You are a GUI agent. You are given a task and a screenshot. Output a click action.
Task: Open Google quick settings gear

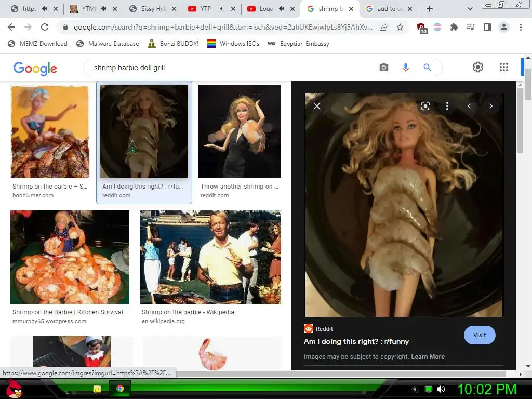pyautogui.click(x=478, y=67)
